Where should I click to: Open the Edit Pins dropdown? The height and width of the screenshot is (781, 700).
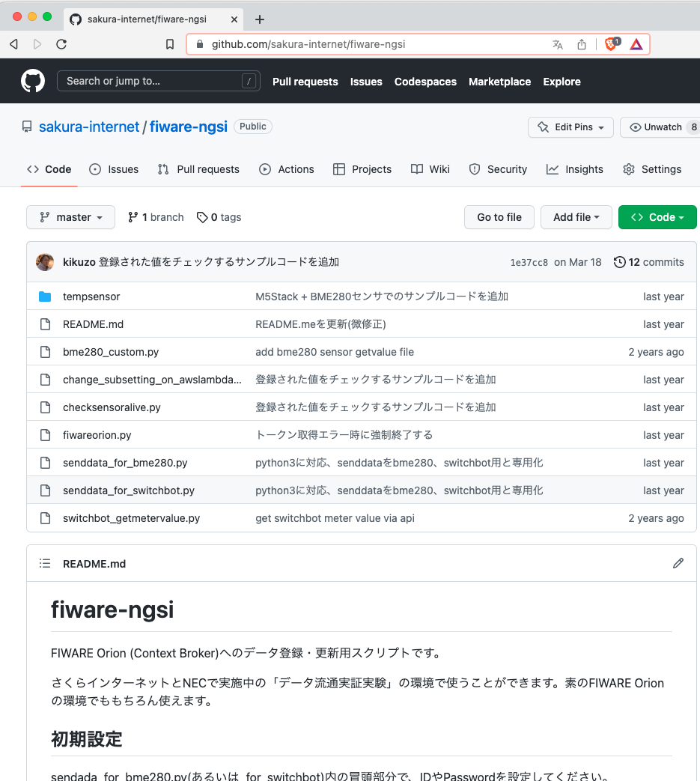pos(570,127)
